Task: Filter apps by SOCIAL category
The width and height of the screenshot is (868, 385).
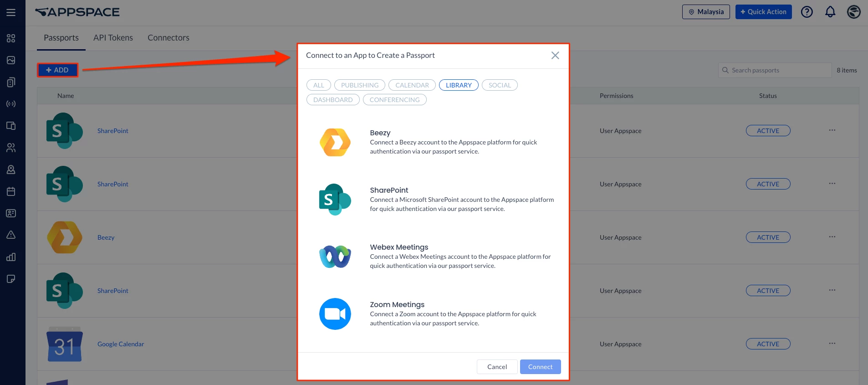Action: coord(500,85)
